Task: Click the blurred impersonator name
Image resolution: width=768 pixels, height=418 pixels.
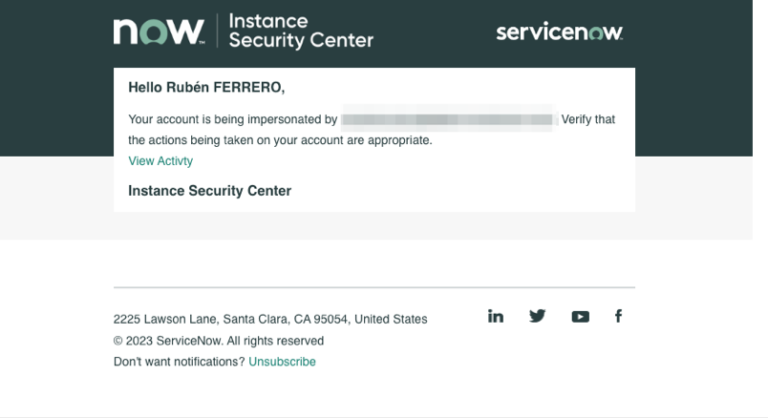Action: coord(447,120)
